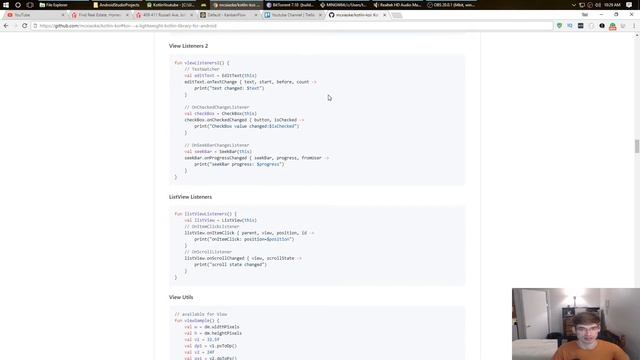Open a new browser tab
This screenshot has height=360, width=640.
[397, 15]
